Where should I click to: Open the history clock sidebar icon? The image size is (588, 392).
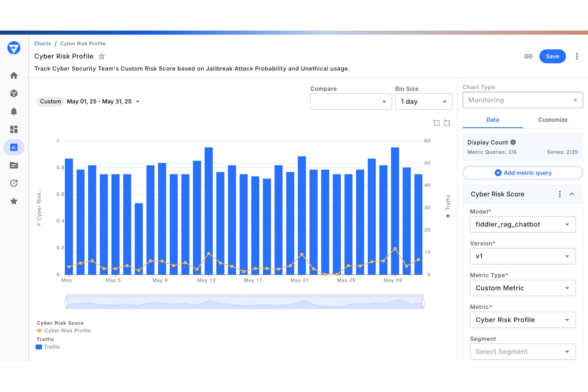coord(14,183)
